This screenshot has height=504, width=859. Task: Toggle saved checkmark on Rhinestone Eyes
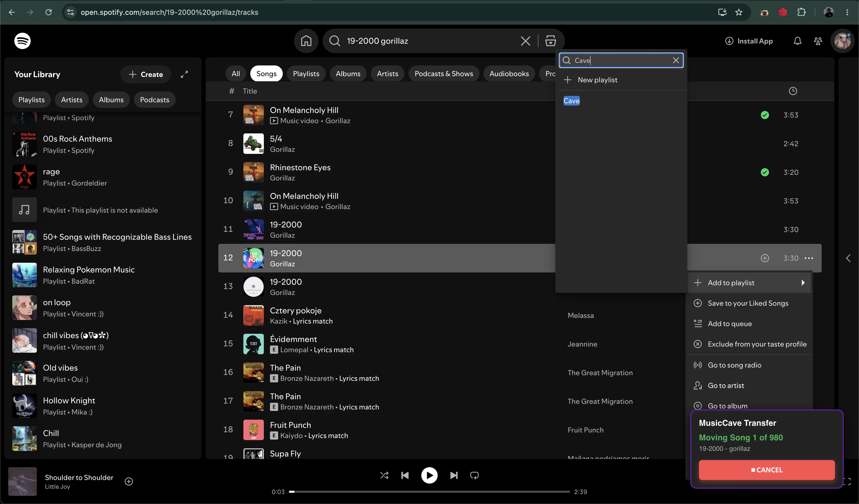(x=765, y=173)
